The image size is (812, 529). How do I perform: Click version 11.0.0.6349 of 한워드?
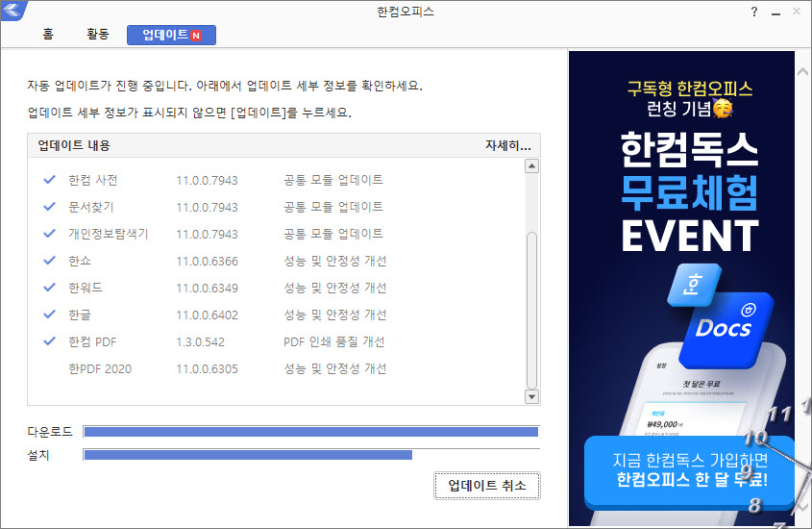[208, 289]
